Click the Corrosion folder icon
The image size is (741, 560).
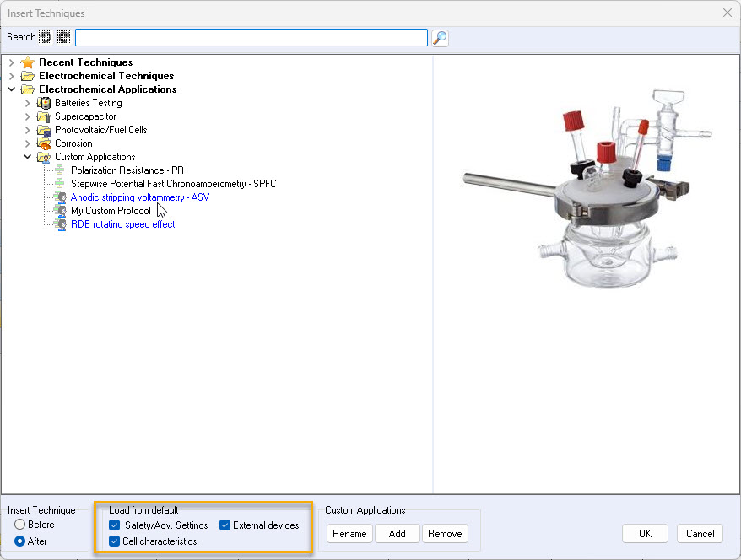(44, 143)
